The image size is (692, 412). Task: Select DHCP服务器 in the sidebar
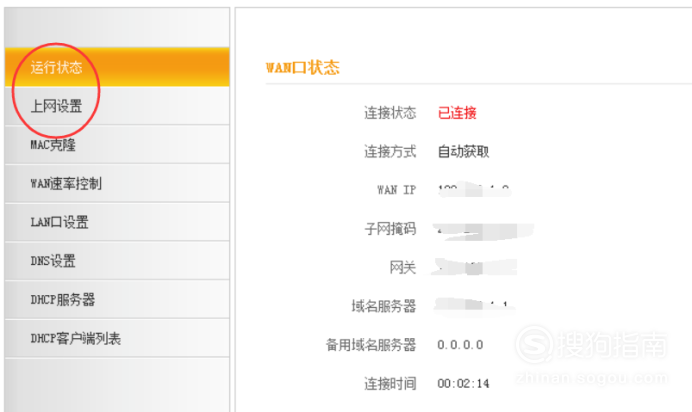tap(63, 300)
